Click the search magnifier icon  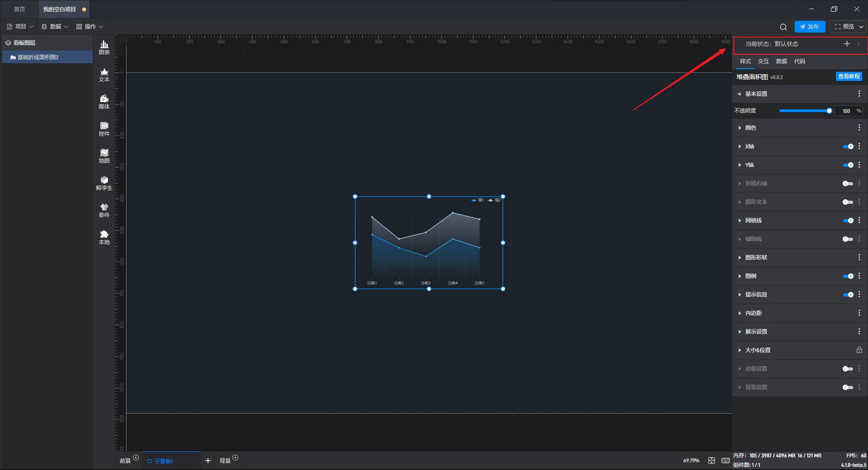[783, 27]
